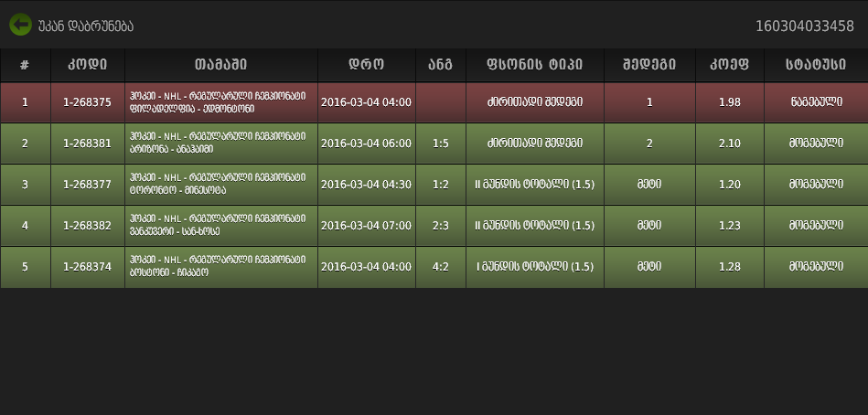Click score cell 2:3
Viewport: 868px width, 415px height.
(x=441, y=226)
